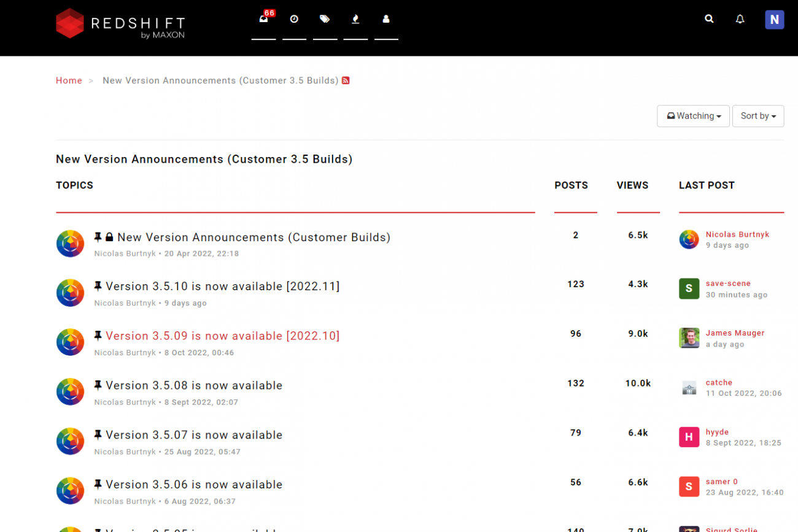Open Version 3.5.08 is now available topic
Screen dimensions: 798x532
(194, 386)
